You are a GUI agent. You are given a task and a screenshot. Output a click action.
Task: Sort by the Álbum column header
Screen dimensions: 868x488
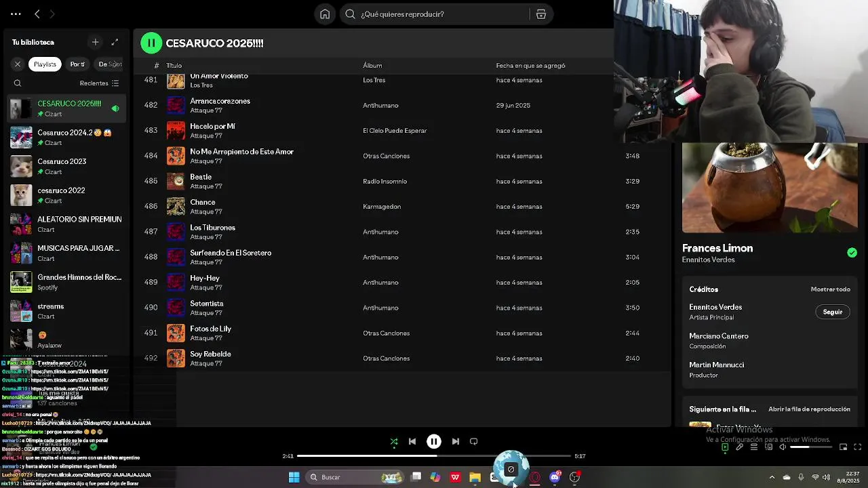coord(372,66)
